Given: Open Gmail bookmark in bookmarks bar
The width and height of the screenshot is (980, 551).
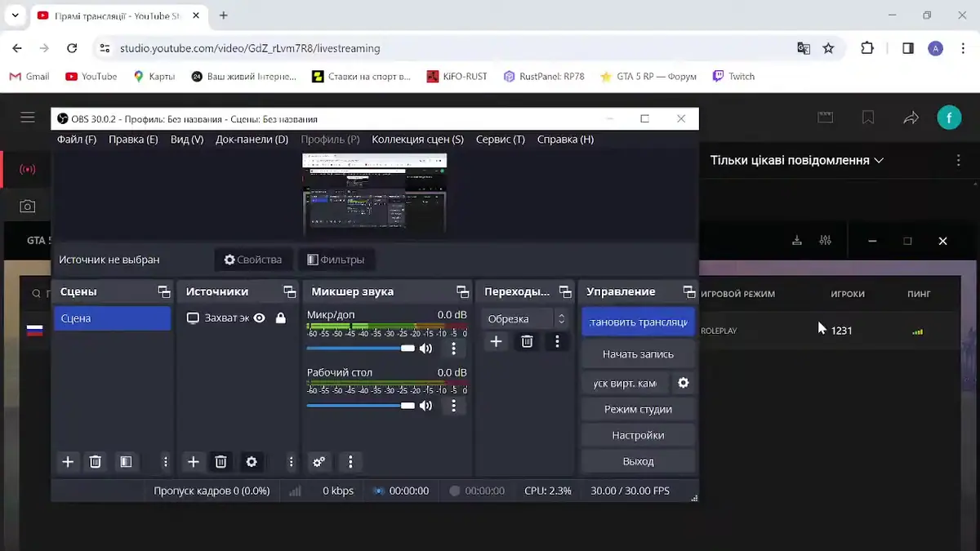Looking at the screenshot, I should [x=29, y=76].
